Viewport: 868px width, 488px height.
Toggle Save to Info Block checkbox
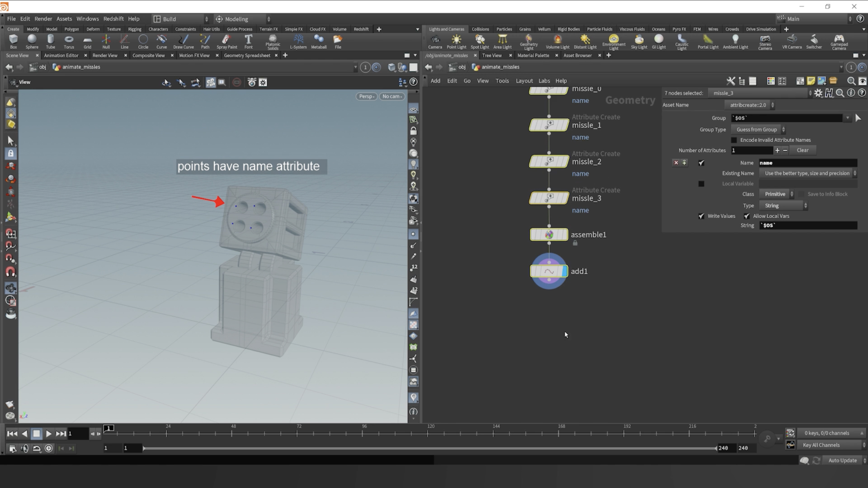[x=802, y=194]
